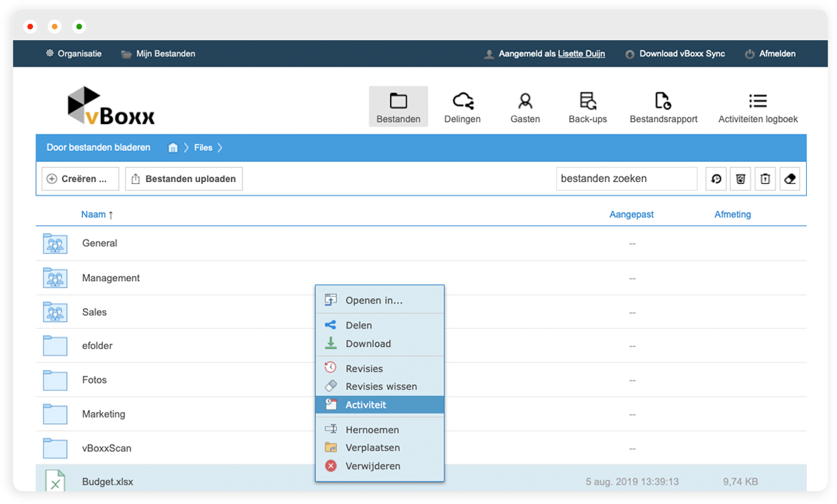Viewport: 837px width, 504px height.
Task: Click Afmelden to log out
Action: [770, 53]
